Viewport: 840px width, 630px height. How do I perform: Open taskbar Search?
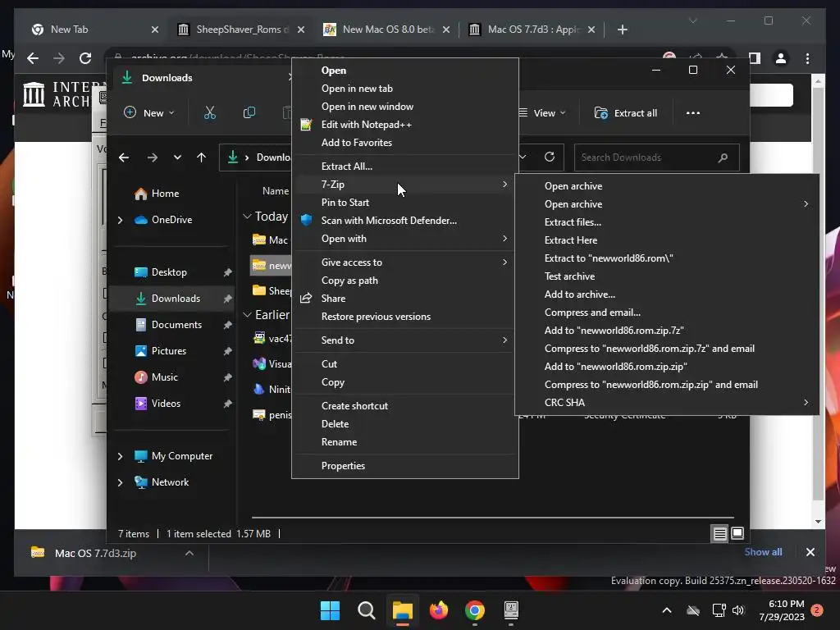tap(367, 610)
